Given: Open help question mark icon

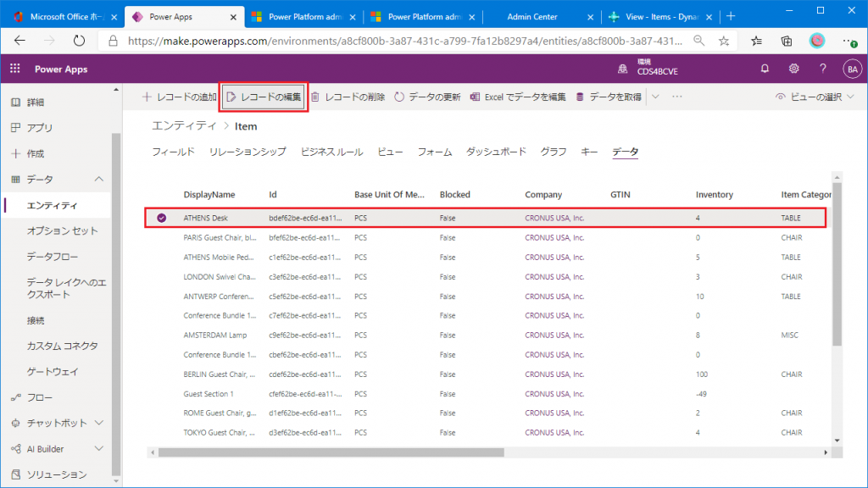Looking at the screenshot, I should pos(822,69).
